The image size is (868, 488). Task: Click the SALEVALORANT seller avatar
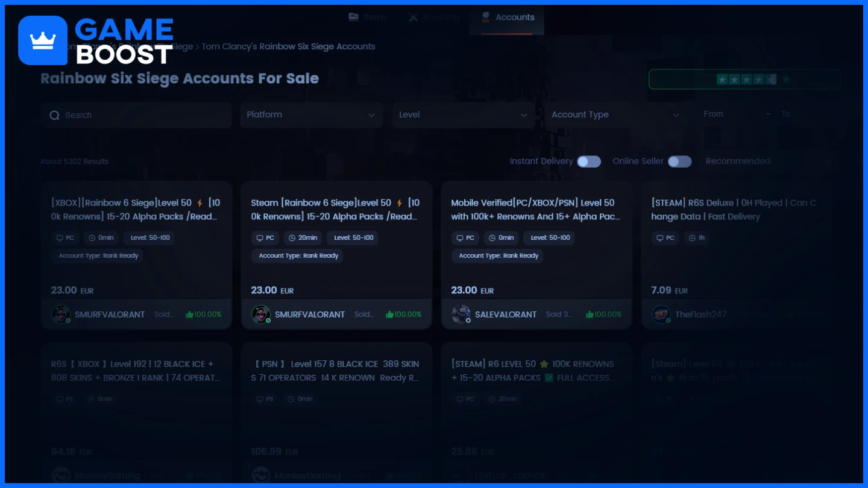pos(461,314)
